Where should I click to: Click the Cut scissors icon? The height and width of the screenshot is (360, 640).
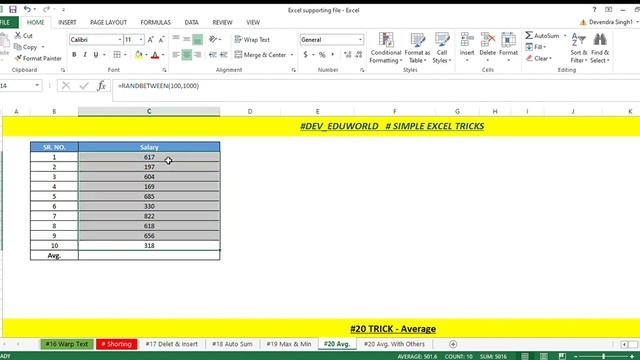[x=18, y=36]
